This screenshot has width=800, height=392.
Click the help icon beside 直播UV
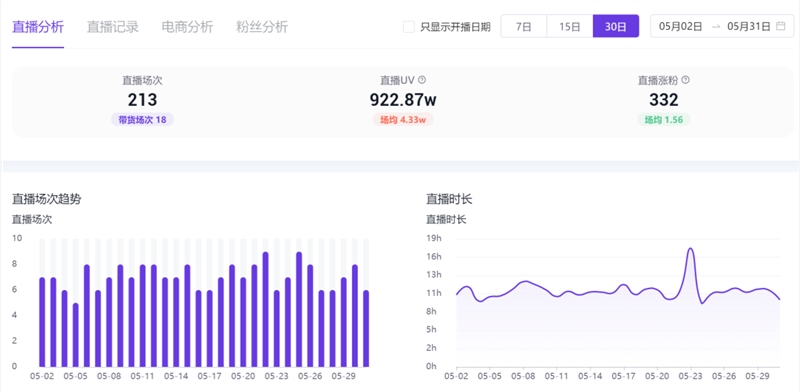(422, 80)
